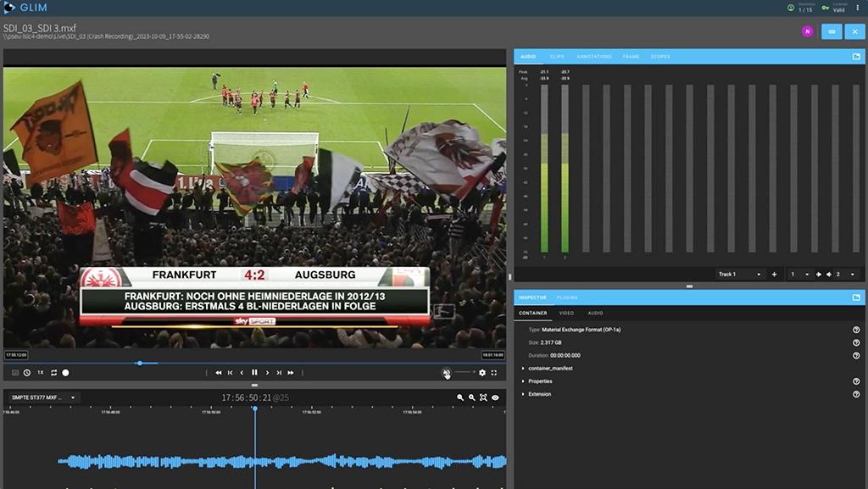Click the white record circle button

coord(65,373)
